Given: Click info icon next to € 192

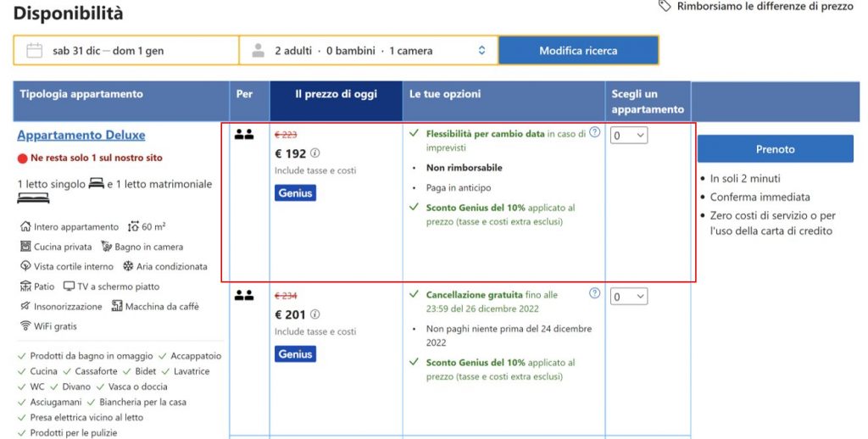Looking at the screenshot, I should coord(315,153).
